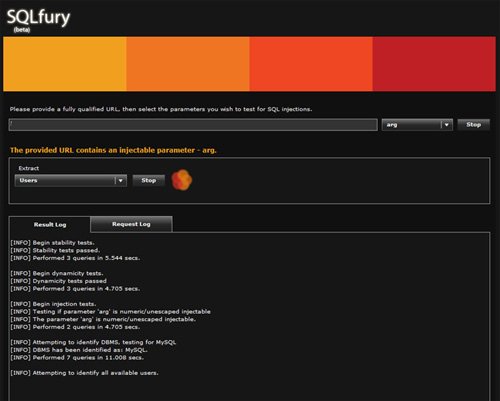500x401 pixels.
Task: Switch to the Request Log tab
Action: [131, 224]
